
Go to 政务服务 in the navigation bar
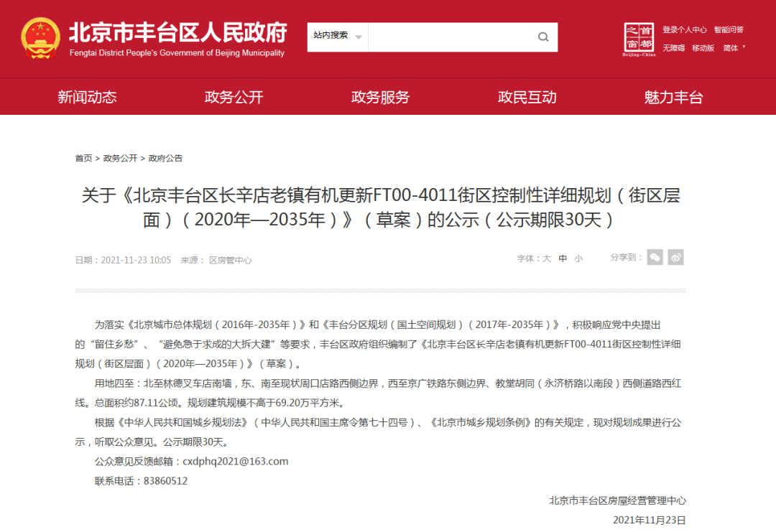pyautogui.click(x=380, y=98)
